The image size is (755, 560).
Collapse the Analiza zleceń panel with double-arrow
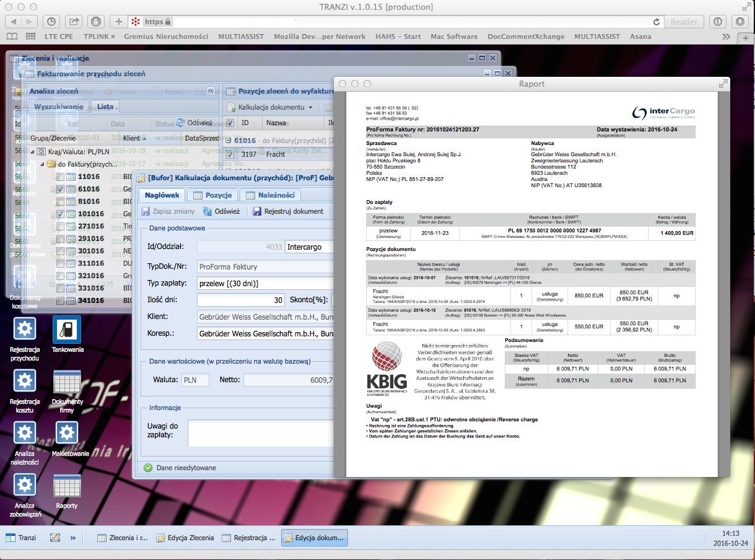[x=211, y=91]
